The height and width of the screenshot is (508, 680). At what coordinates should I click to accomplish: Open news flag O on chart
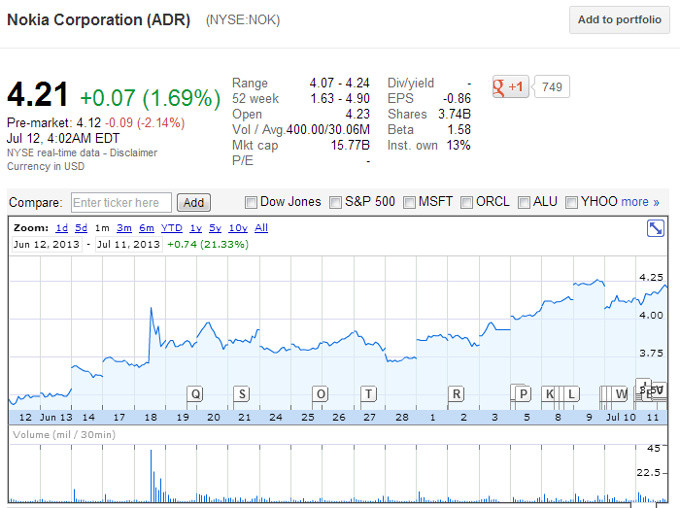pos(320,394)
